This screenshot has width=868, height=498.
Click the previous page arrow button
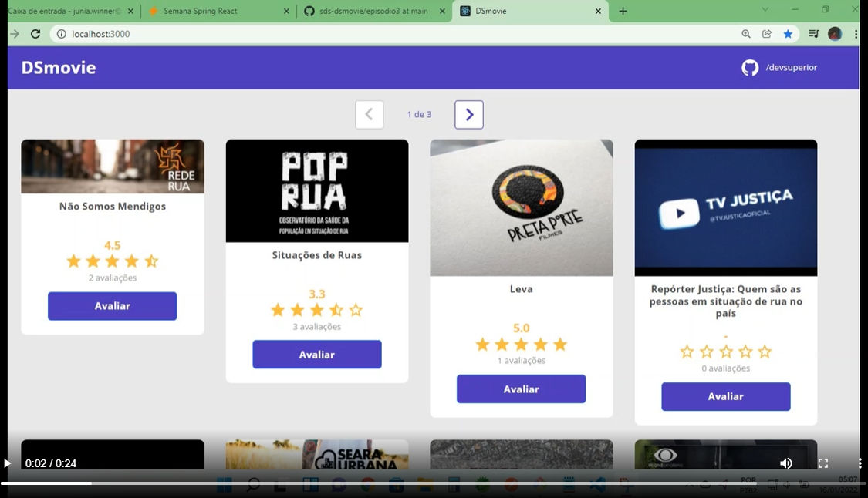370,115
